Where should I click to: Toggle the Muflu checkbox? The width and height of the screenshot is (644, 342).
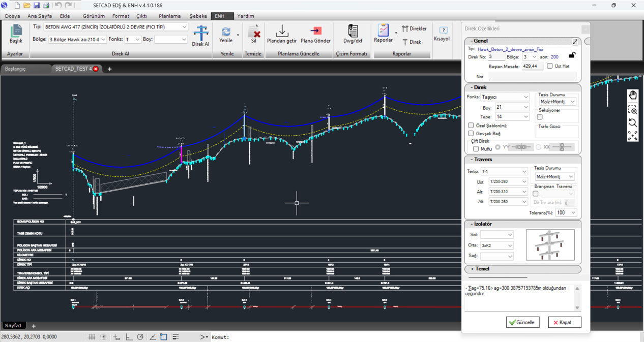coord(476,149)
